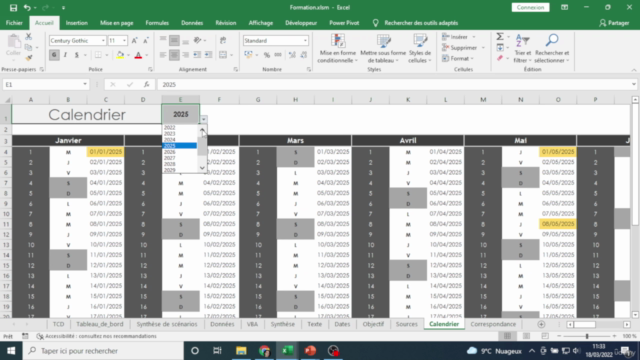Screen dimensions: 640x360
Task: Apply yellow fill color bucket
Action: coord(120,55)
